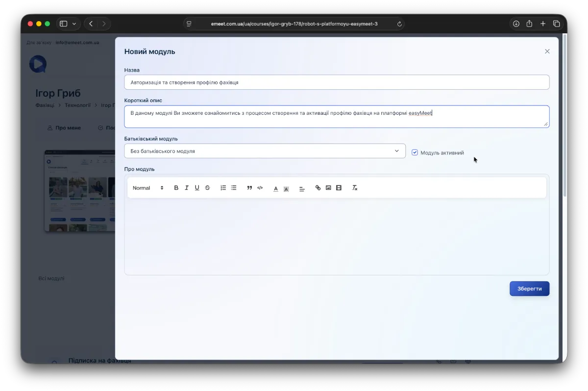588x391 pixels.
Task: Open the Normal heading style picker
Action: point(148,188)
